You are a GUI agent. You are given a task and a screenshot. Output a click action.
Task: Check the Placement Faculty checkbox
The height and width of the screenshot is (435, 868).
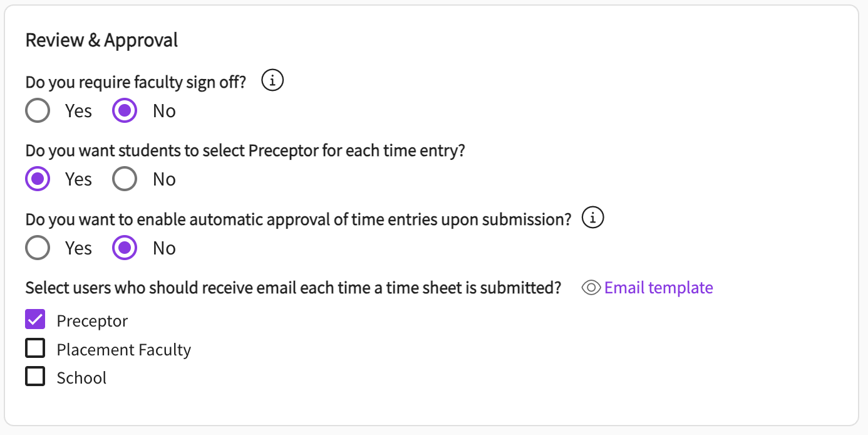[x=35, y=348]
